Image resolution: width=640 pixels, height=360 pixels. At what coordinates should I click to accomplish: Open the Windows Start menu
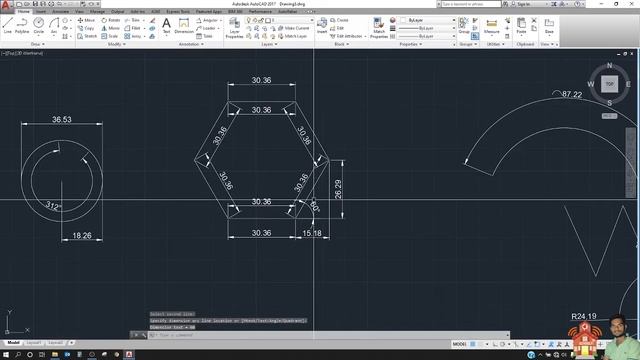pyautogui.click(x=6, y=355)
